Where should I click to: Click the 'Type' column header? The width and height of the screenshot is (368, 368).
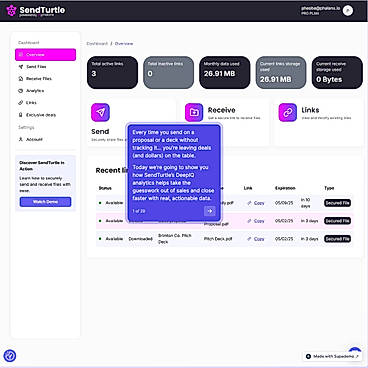[x=329, y=188]
